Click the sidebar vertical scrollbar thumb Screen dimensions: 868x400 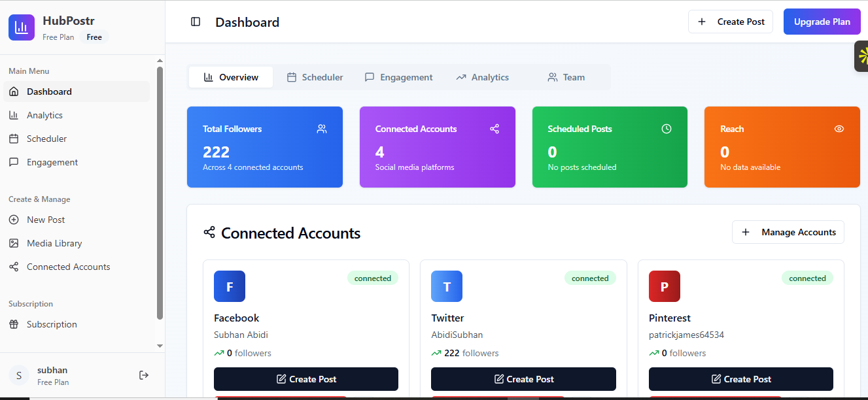[160, 193]
